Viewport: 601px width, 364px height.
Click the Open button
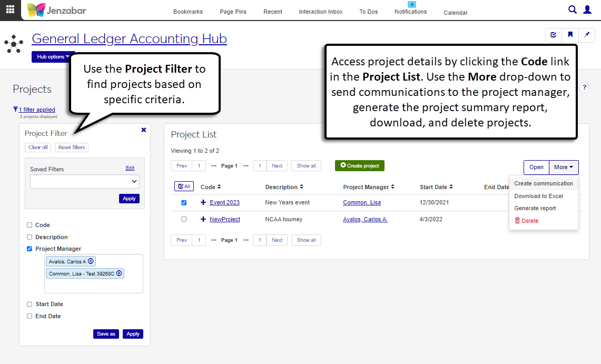coord(536,167)
